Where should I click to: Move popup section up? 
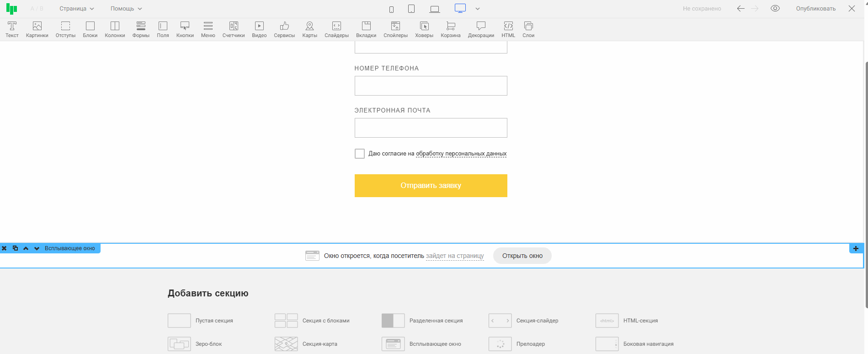[x=26, y=248]
